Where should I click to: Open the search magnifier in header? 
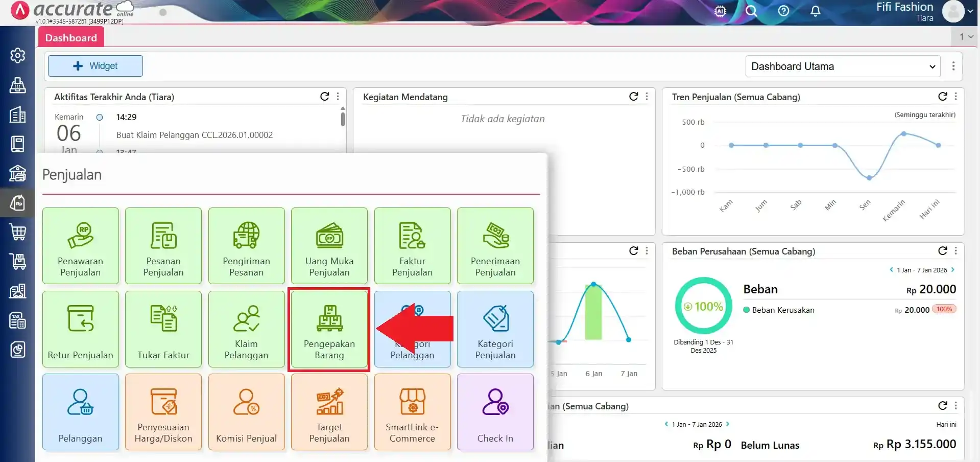(751, 11)
